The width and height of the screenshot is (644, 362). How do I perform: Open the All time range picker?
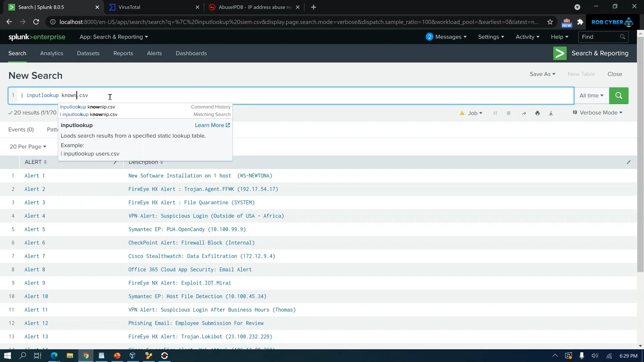click(591, 96)
